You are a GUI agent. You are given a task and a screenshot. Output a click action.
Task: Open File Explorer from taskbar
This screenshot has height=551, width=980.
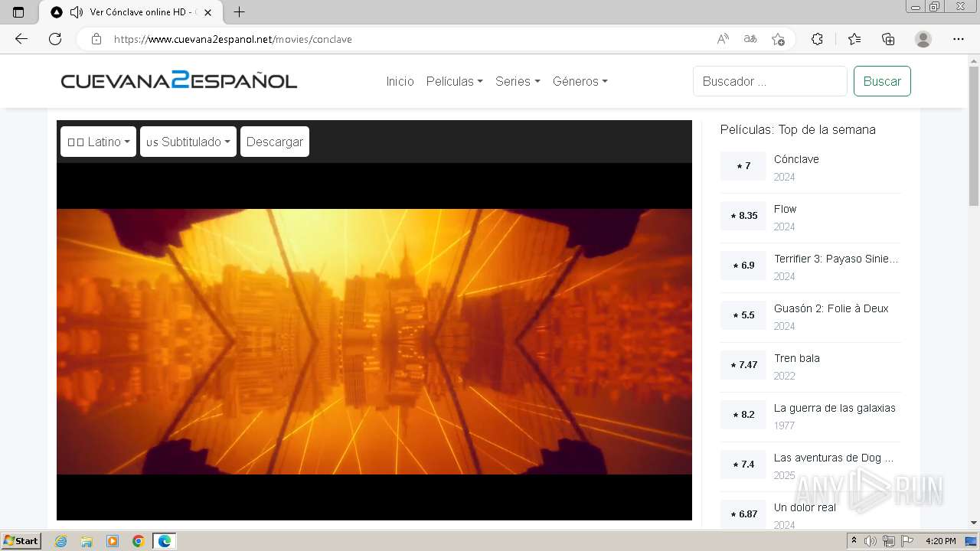[x=87, y=541]
